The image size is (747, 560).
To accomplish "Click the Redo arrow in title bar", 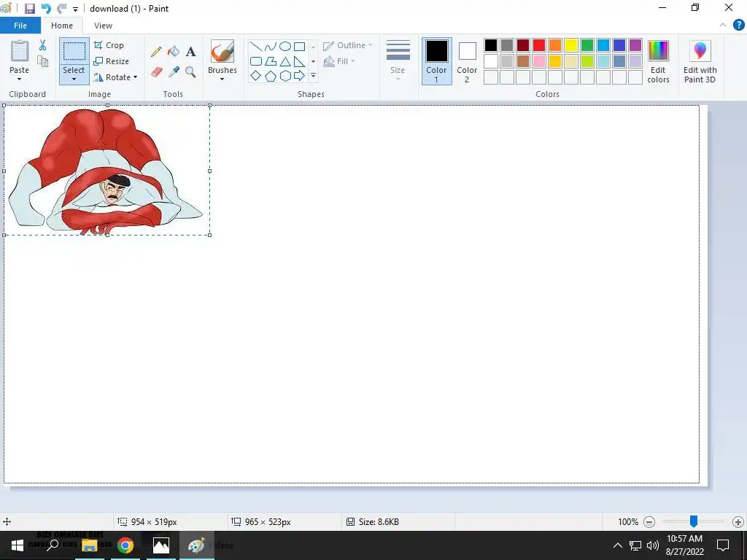I will pyautogui.click(x=61, y=9).
